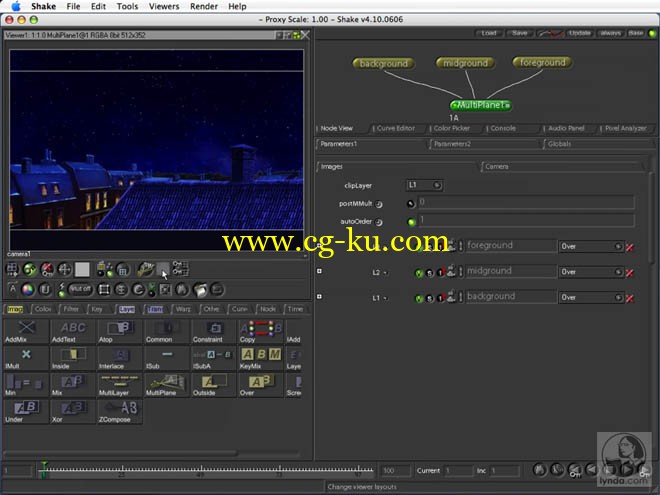Image resolution: width=660 pixels, height=495 pixels.
Task: Click the Save script button
Action: (x=520, y=33)
